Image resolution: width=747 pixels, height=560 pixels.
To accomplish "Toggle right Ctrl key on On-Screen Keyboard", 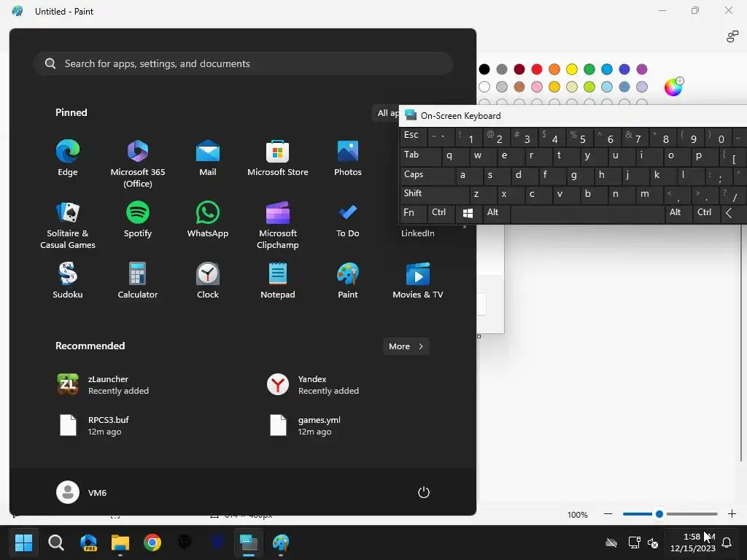I will click(x=705, y=214).
